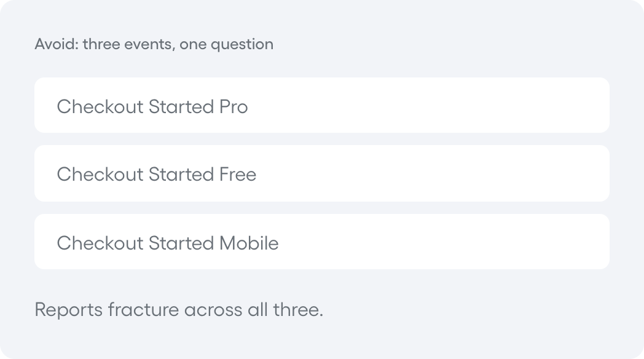Screen dimensions: 644x359
Task: Click the caption 'Reports fracture across all three.'
Action: 179,310
